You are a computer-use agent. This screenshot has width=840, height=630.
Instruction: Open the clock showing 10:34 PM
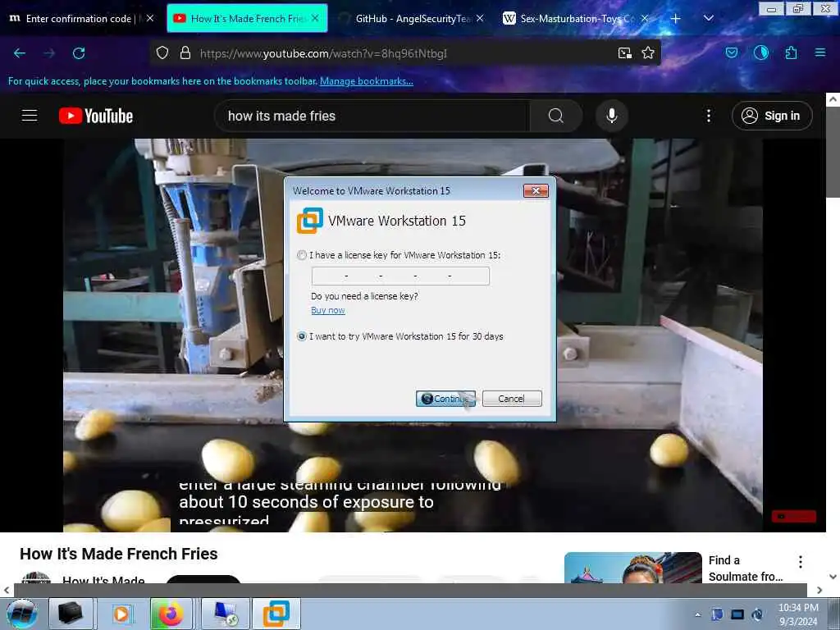(x=798, y=614)
